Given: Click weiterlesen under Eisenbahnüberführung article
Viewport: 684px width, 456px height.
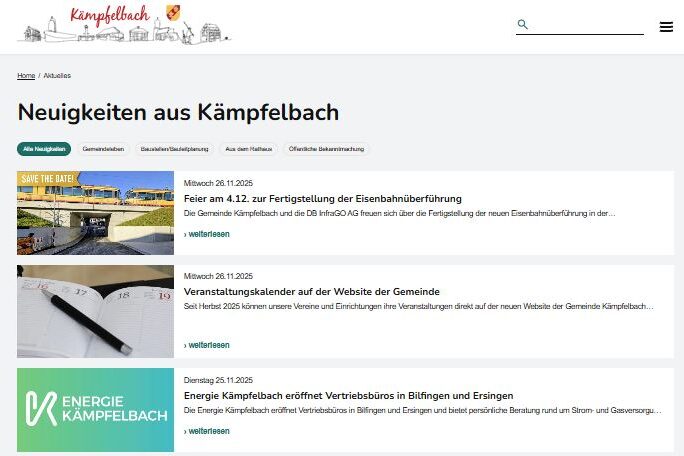Looking at the screenshot, I should (x=207, y=234).
